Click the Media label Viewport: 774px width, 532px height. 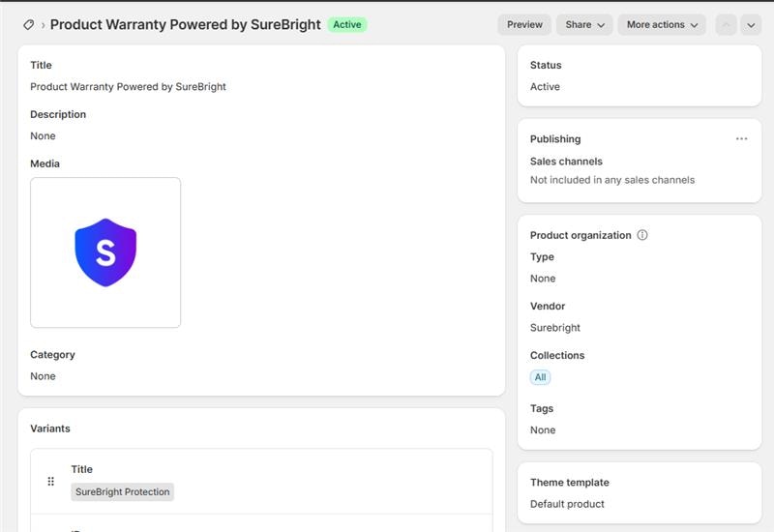[x=45, y=163]
